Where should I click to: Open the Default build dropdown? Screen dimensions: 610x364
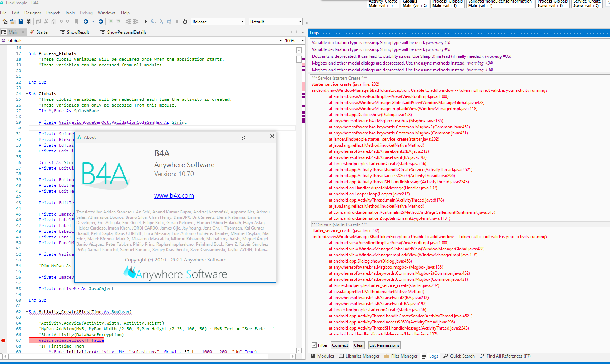[x=276, y=22]
